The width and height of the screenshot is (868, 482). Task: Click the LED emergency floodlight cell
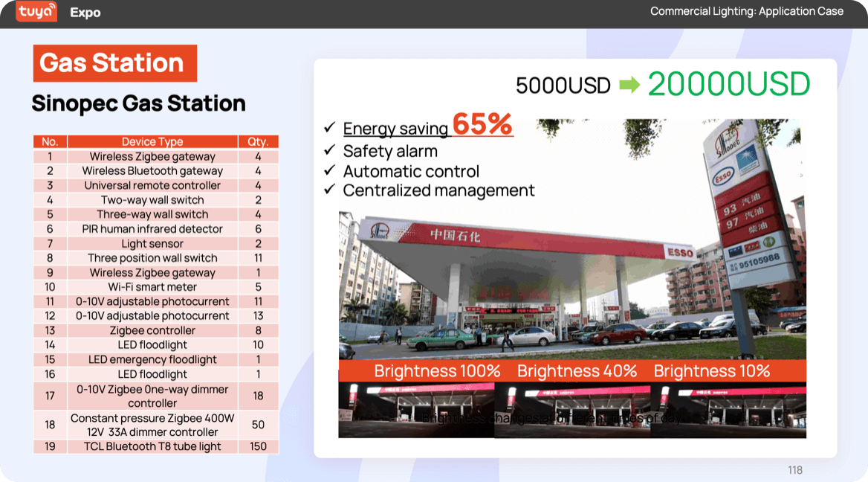click(152, 359)
